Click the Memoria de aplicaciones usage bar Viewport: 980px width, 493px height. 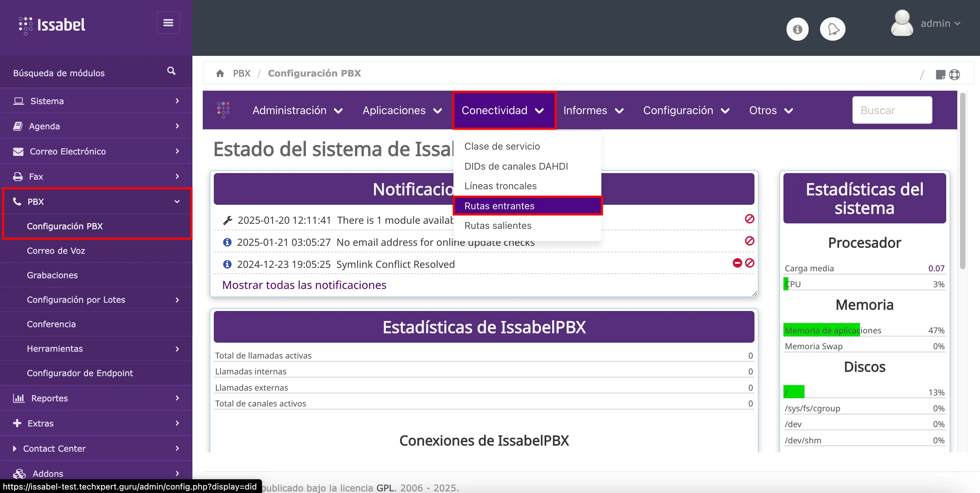(822, 330)
